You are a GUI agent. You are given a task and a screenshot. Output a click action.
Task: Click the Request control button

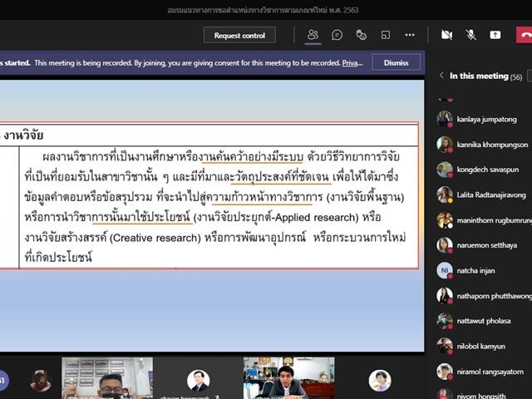239,35
